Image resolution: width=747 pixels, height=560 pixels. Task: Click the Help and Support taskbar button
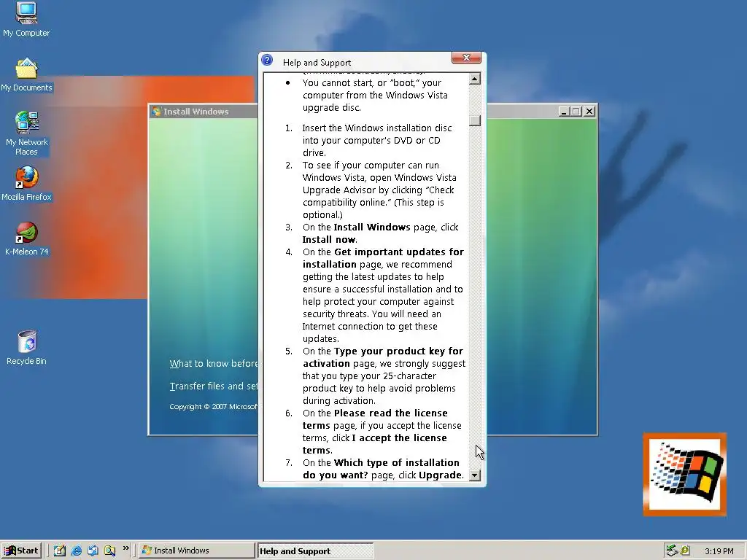pyautogui.click(x=315, y=551)
